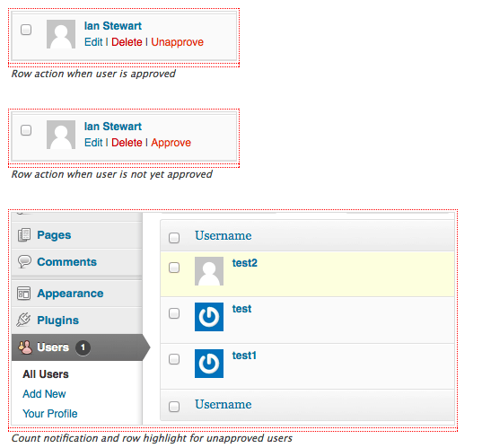The width and height of the screenshot is (482, 448).
Task: Click the test2 user avatar
Action: coord(209,271)
